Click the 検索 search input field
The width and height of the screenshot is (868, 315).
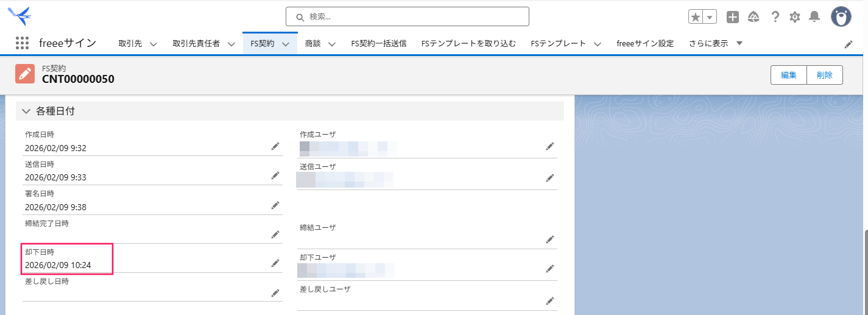(x=407, y=16)
